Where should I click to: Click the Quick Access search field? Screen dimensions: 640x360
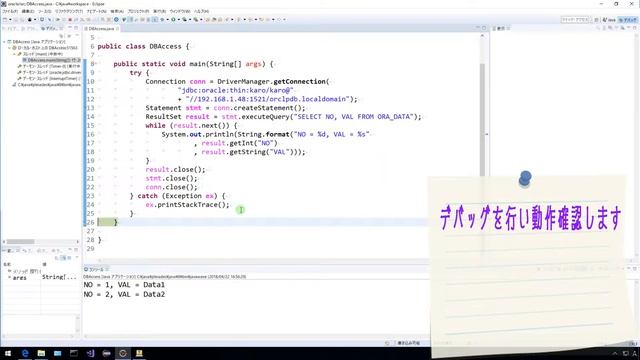tap(576, 20)
